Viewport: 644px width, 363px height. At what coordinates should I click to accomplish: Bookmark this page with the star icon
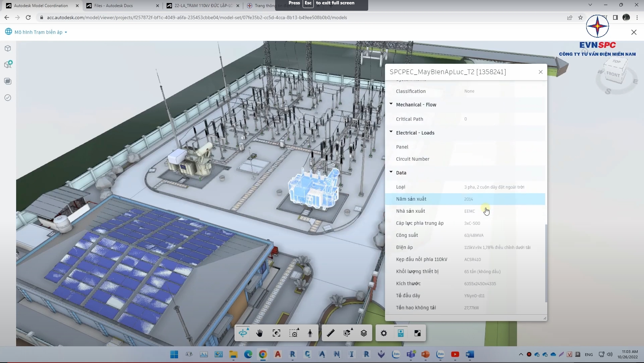point(581,17)
